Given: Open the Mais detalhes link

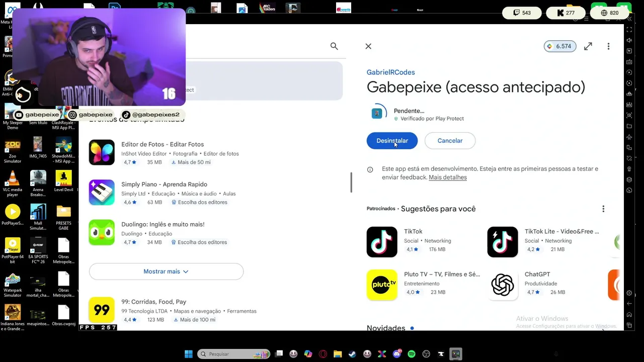Looking at the screenshot, I should pyautogui.click(x=448, y=177).
